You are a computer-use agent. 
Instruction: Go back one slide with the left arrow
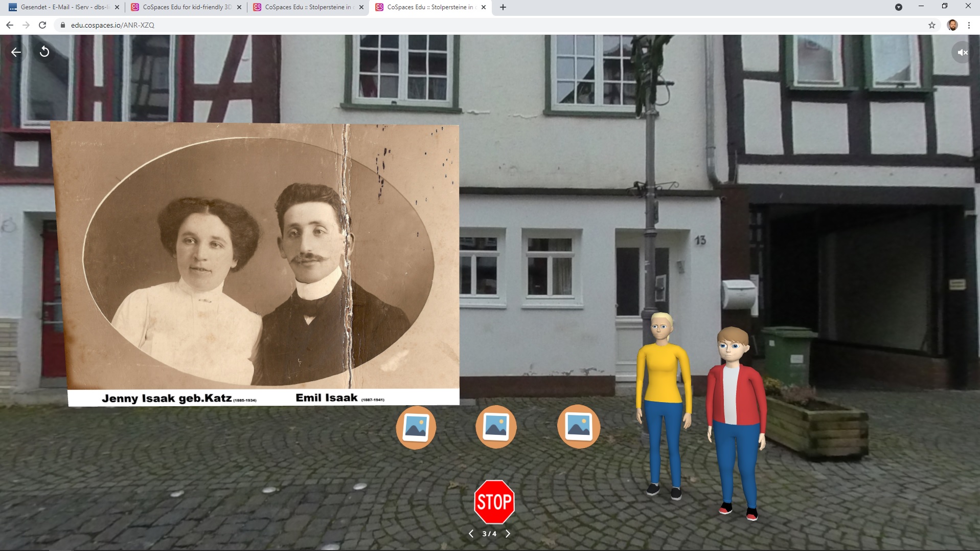tap(471, 533)
